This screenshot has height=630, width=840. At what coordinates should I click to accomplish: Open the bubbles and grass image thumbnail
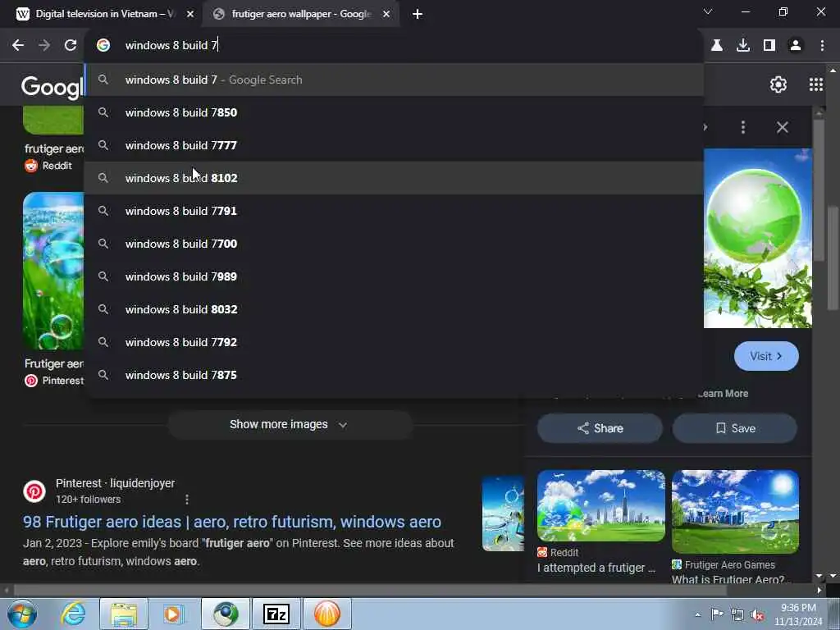point(53,271)
